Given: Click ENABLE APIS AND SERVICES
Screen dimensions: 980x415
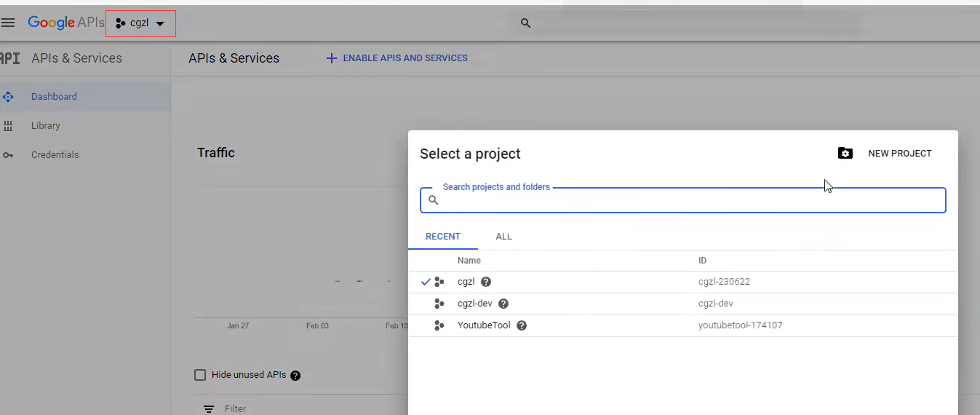Looking at the screenshot, I should coord(397,58).
